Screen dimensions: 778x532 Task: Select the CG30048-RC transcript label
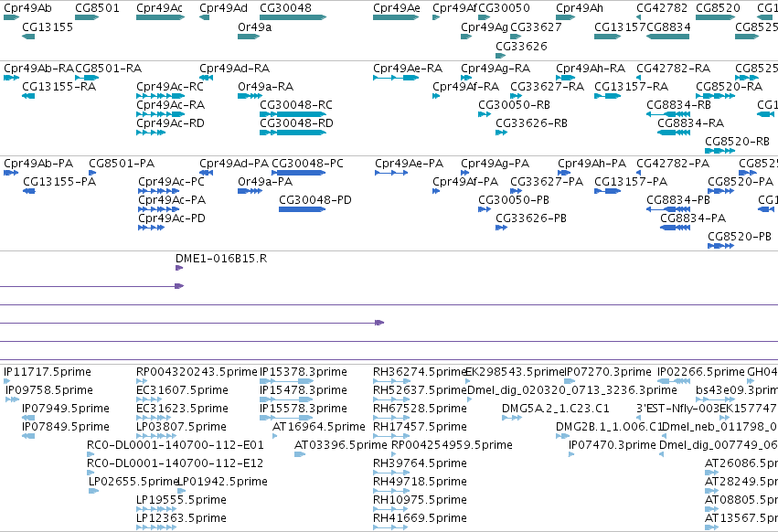296,105
